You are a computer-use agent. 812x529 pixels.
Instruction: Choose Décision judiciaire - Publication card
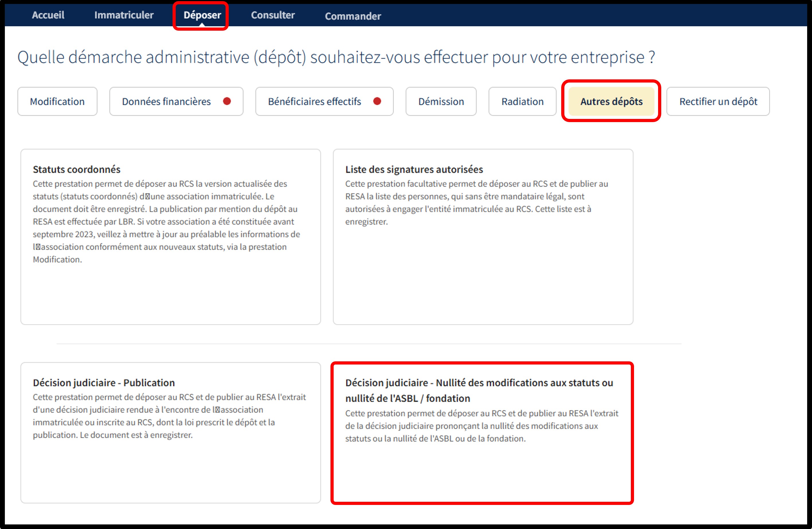point(170,432)
